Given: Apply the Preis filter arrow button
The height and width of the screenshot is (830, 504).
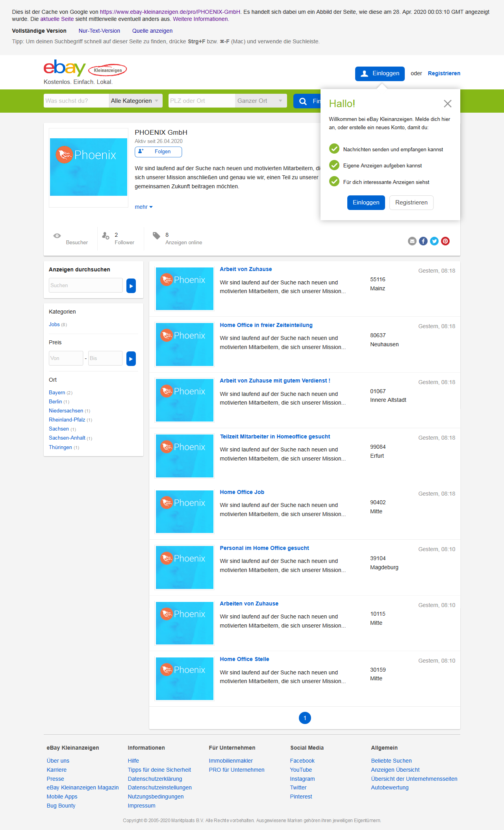Looking at the screenshot, I should (131, 358).
